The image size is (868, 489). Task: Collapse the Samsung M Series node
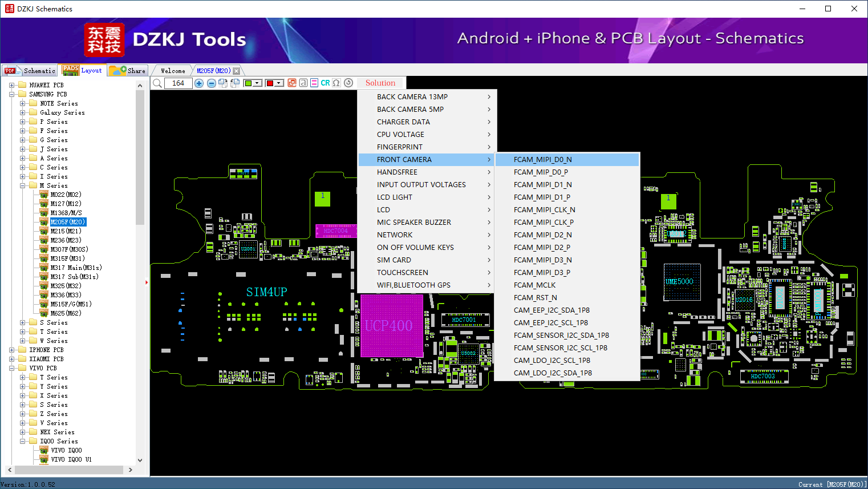point(23,185)
